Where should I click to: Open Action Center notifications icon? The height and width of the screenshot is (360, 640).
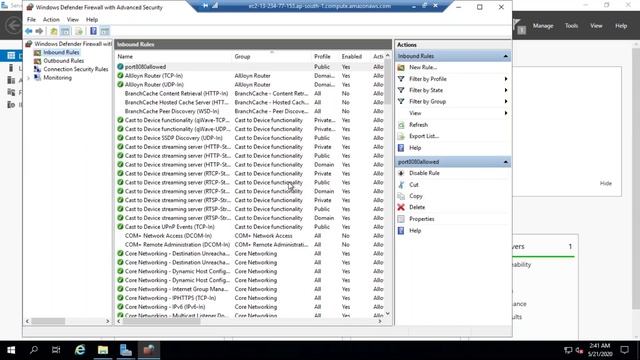[x=624, y=350]
